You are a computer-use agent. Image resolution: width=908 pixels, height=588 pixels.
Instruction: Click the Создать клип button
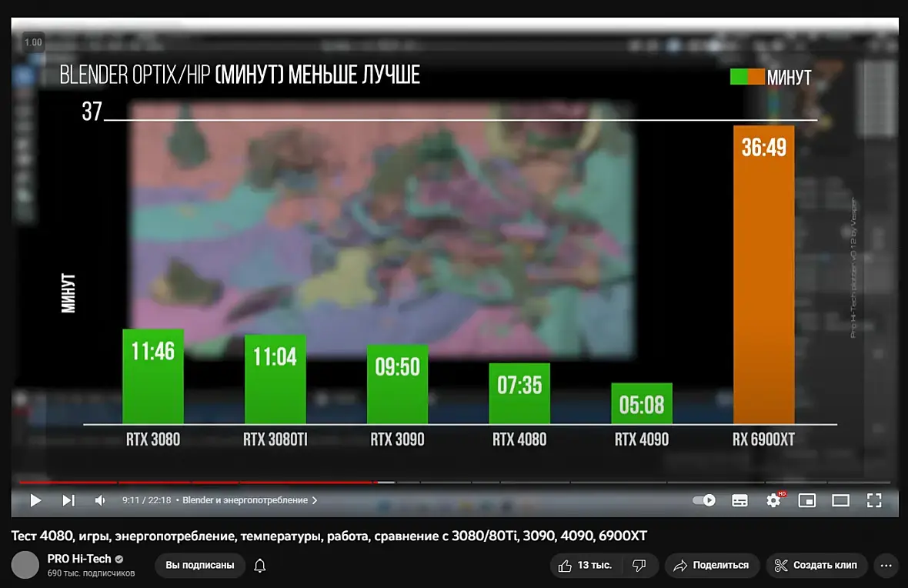point(816,566)
